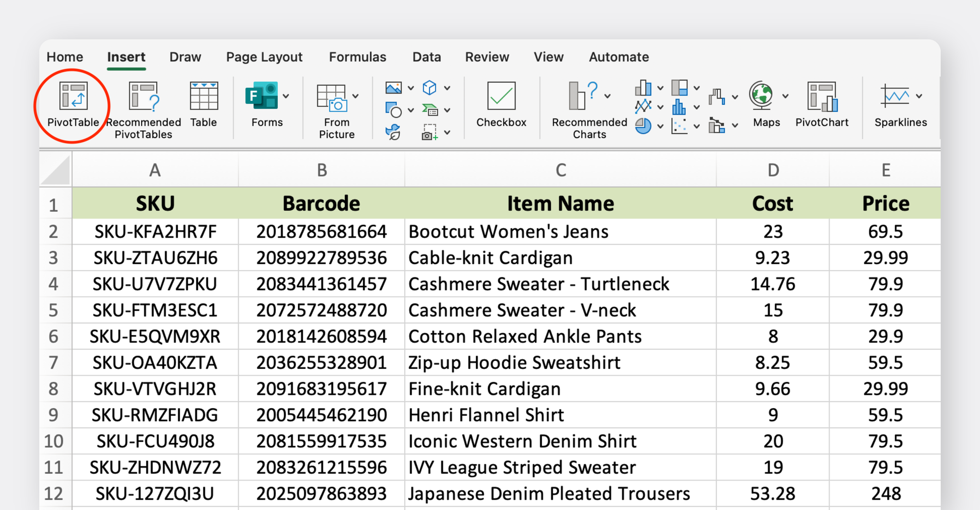This screenshot has width=980, height=510.
Task: Open the Pictures dropdown arrow
Action: [x=410, y=88]
